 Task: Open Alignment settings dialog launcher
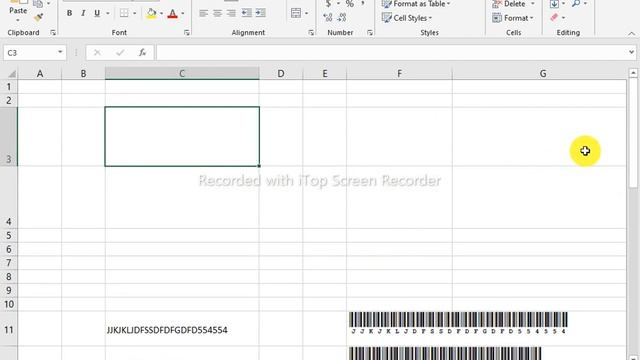click(311, 33)
